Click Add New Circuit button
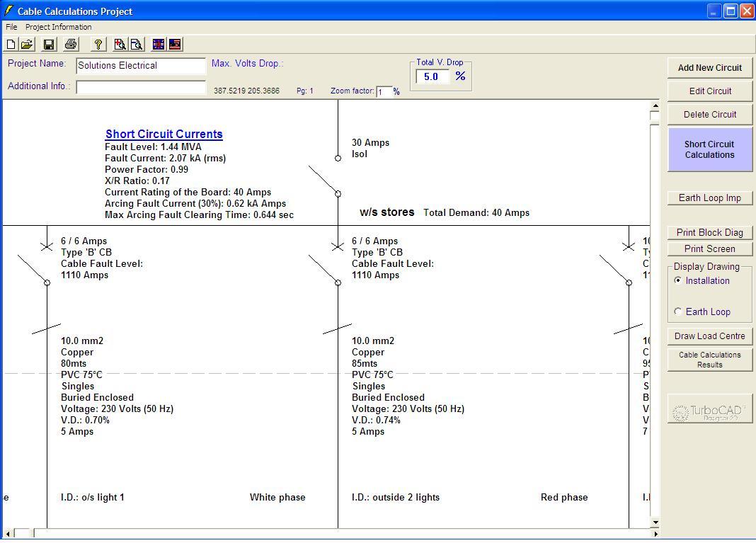This screenshot has height=543, width=756. [x=710, y=68]
